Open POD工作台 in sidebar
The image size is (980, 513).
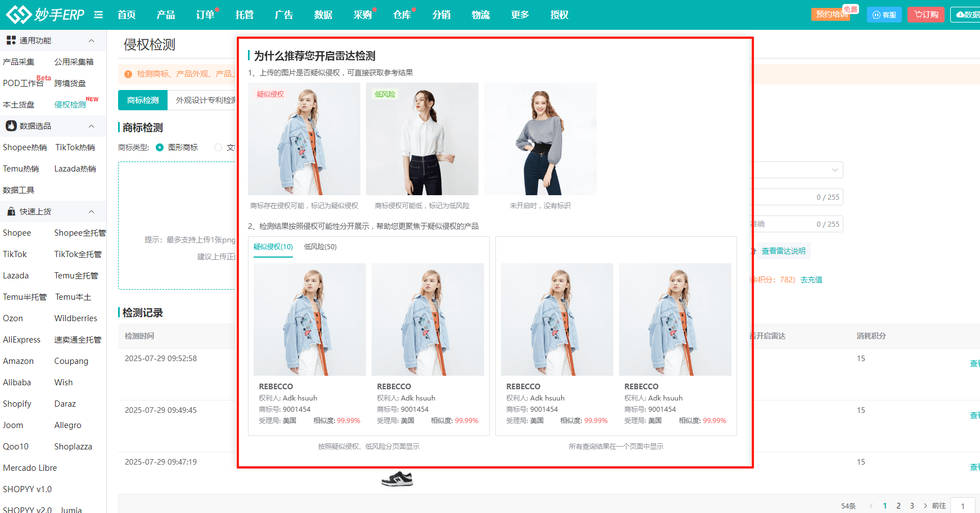[23, 83]
